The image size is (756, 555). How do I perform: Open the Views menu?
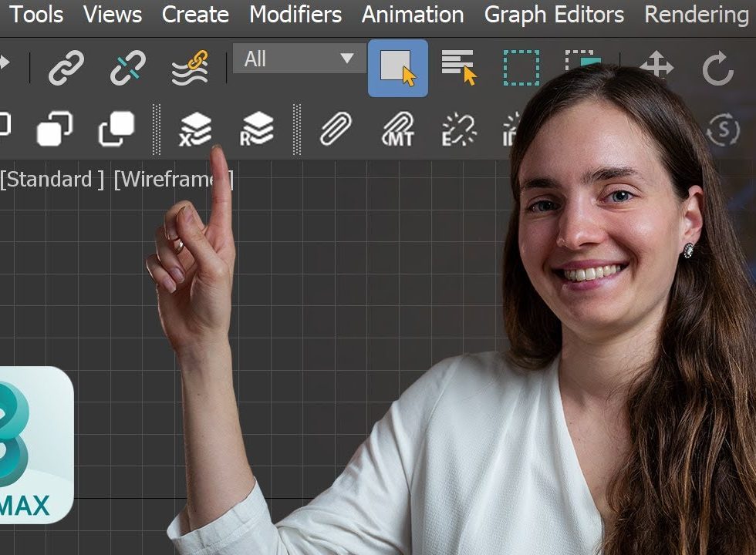(113, 15)
